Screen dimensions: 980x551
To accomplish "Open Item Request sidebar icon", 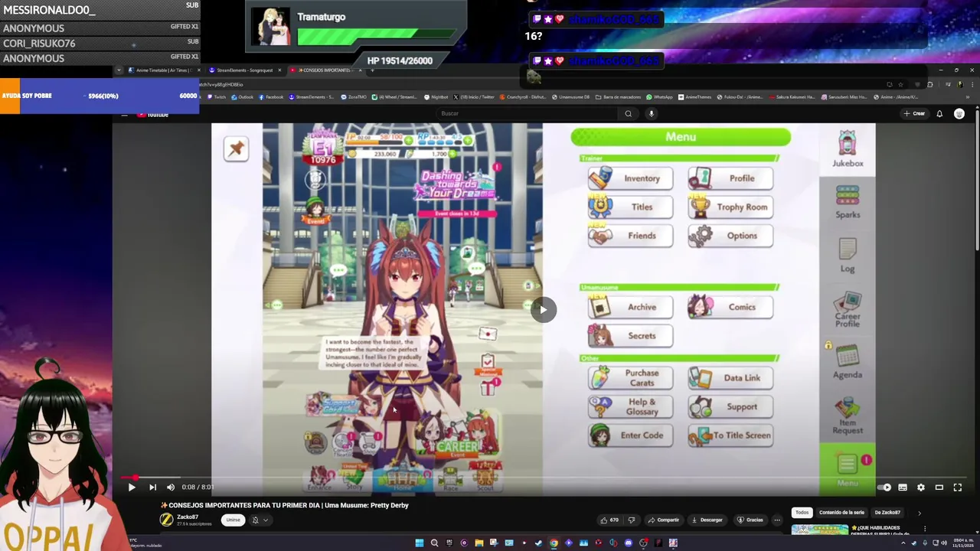I will 848,416.
